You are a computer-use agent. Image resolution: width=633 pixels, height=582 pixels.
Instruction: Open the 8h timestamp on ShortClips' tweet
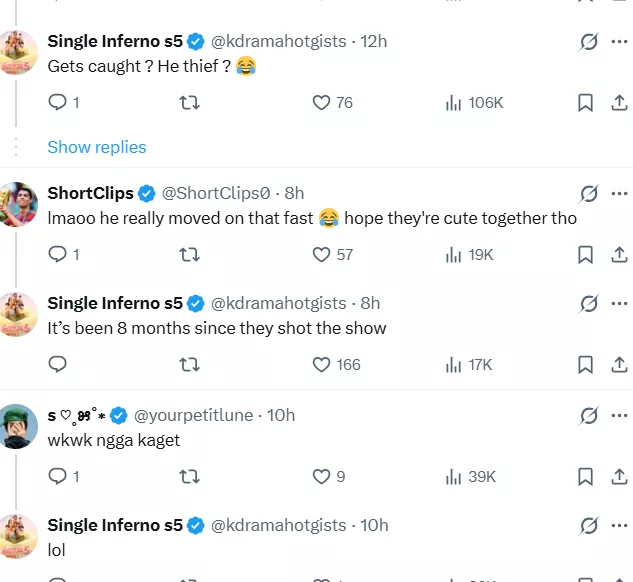click(x=293, y=193)
